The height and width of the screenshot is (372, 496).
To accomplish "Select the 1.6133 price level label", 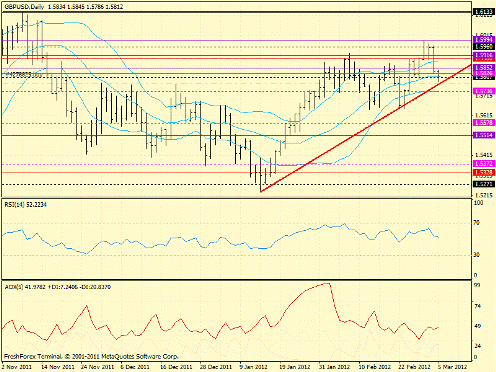I will tap(483, 12).
